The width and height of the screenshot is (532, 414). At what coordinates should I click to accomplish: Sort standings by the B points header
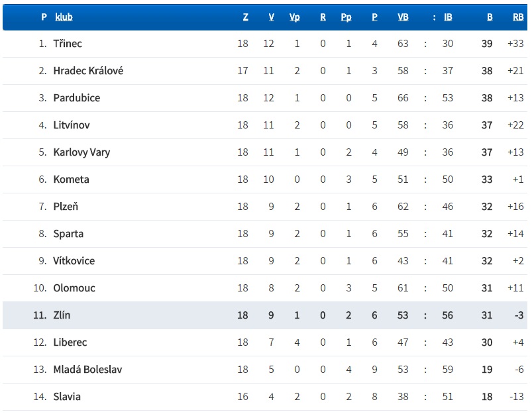point(490,17)
